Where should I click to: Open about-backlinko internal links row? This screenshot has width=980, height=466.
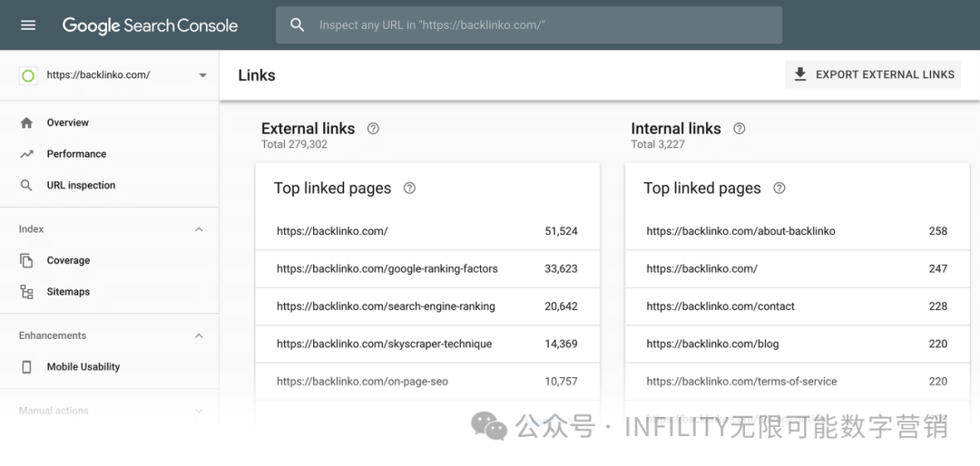pos(797,231)
